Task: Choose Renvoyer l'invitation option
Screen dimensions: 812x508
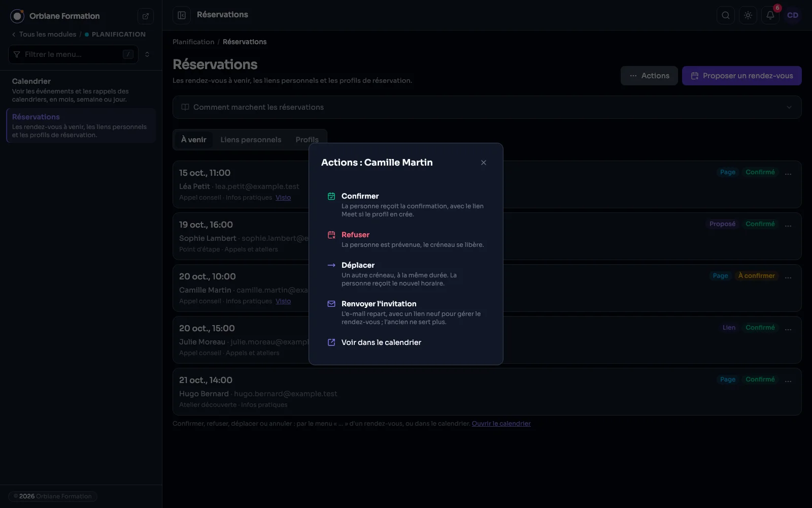Action: pos(406,312)
